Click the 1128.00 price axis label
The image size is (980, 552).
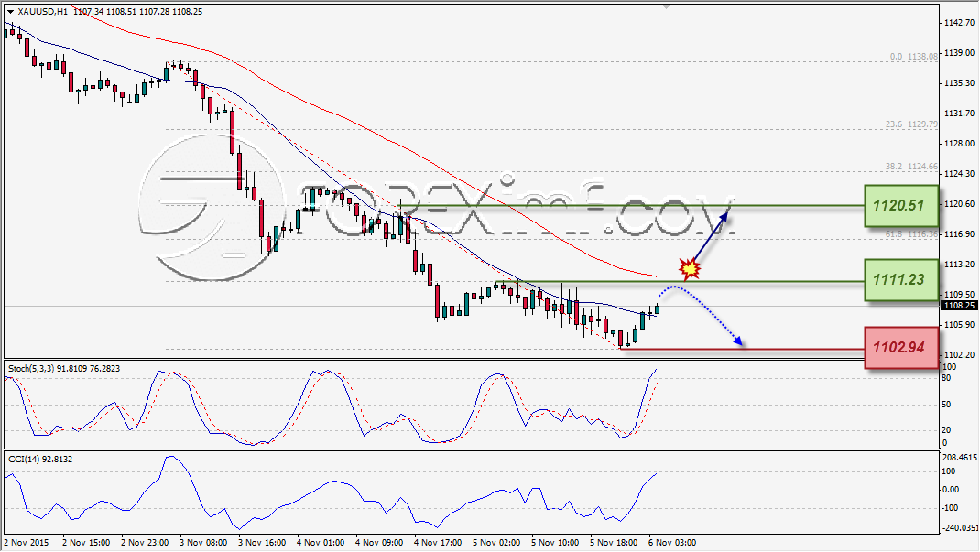959,143
